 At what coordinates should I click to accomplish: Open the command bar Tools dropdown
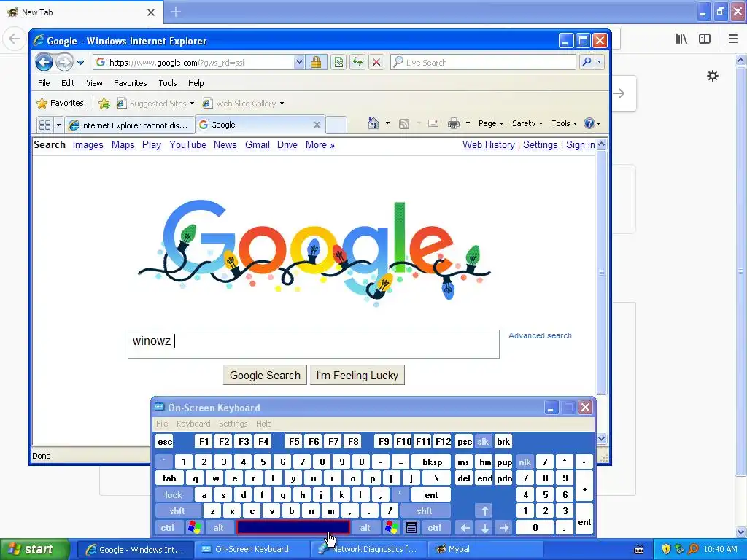point(564,123)
